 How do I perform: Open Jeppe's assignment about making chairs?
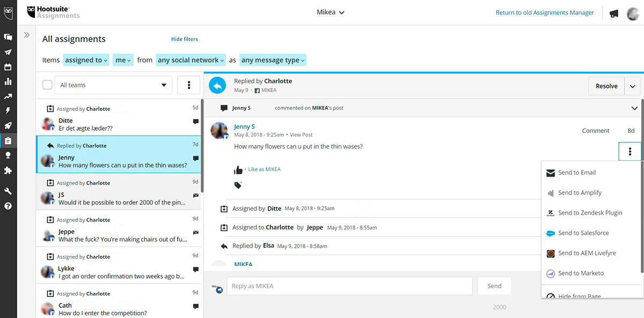pyautogui.click(x=118, y=228)
